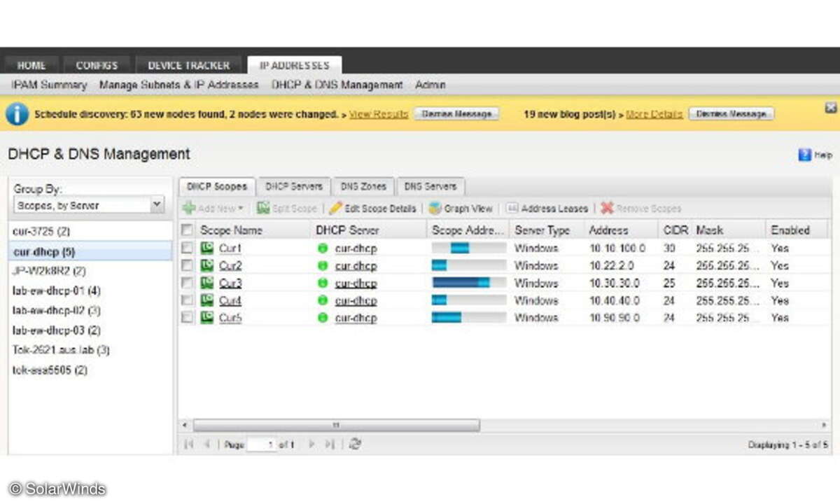This screenshot has width=840, height=504.
Task: Click the Add New plus icon
Action: click(x=189, y=208)
